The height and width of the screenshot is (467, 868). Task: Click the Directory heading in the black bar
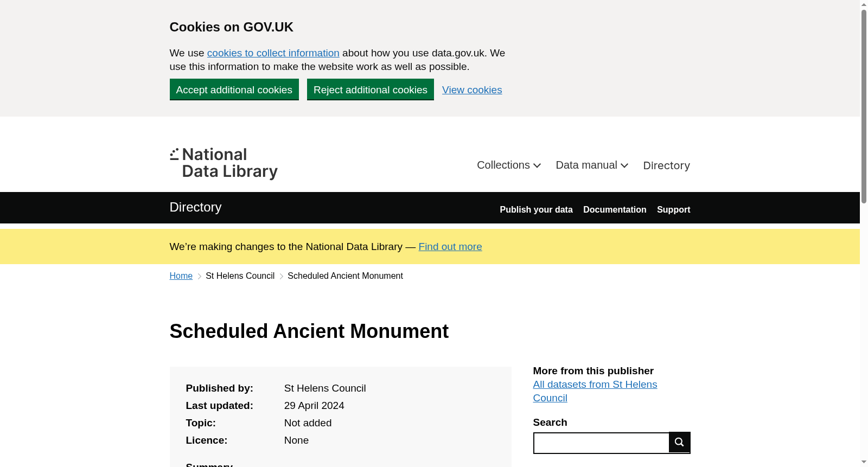pos(195,207)
